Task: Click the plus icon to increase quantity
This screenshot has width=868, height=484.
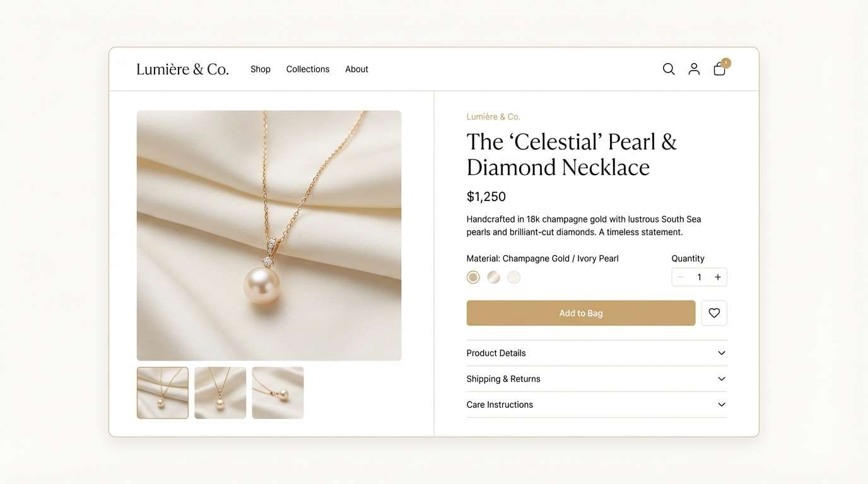Action: pos(717,276)
